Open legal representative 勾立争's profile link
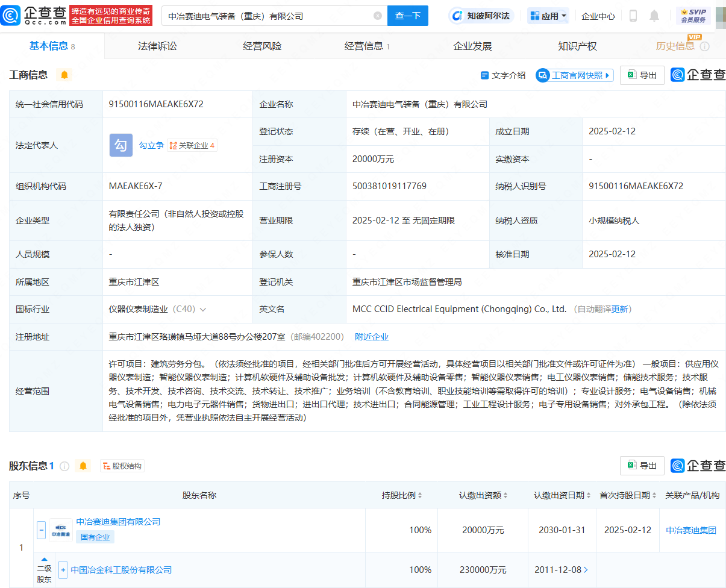 click(x=151, y=145)
